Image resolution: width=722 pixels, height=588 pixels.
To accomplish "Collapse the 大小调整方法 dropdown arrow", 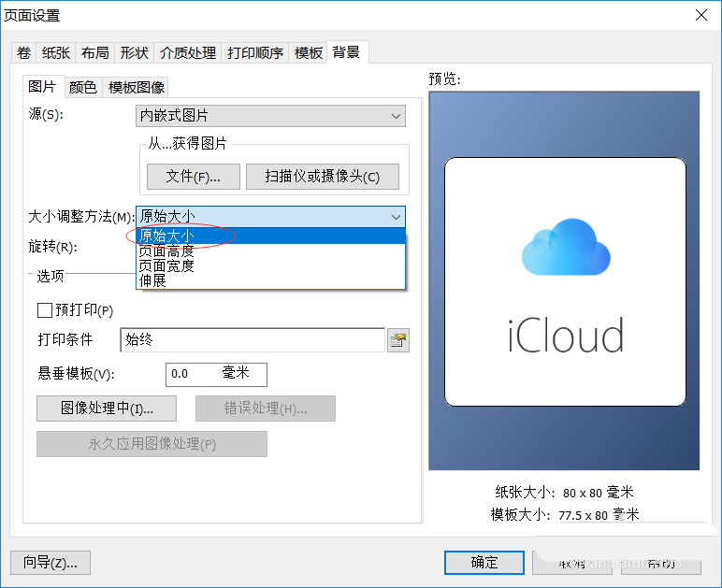I will click(396, 217).
